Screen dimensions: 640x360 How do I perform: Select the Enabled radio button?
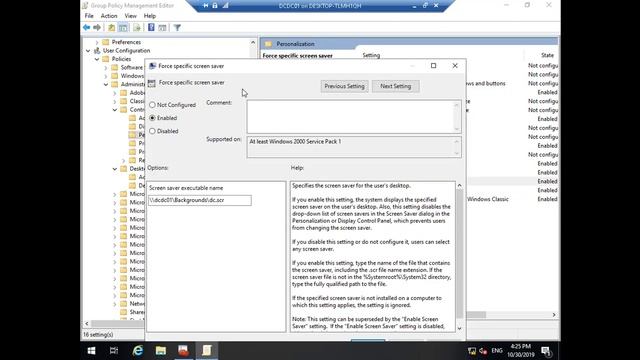coord(152,118)
